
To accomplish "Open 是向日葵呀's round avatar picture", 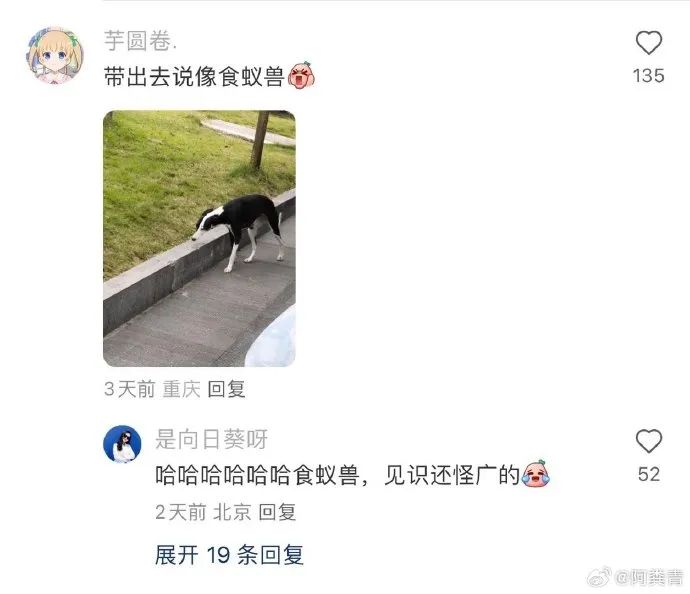I will click(x=122, y=444).
